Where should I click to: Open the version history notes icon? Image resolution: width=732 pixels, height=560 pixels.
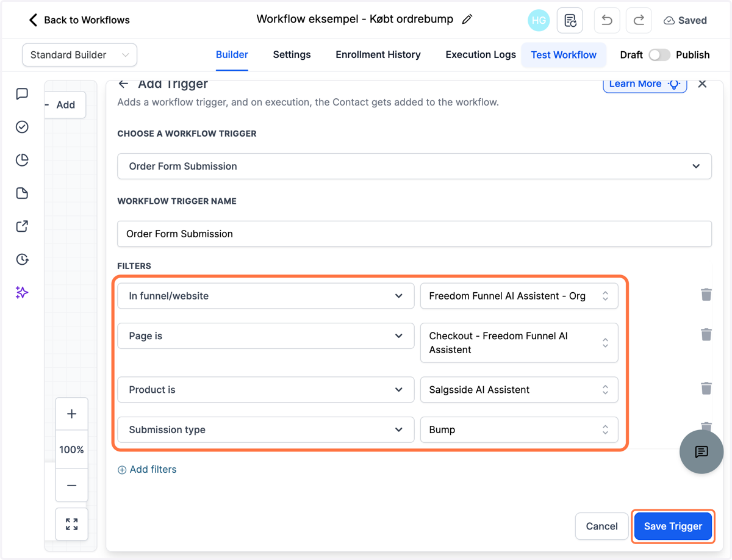coord(570,20)
